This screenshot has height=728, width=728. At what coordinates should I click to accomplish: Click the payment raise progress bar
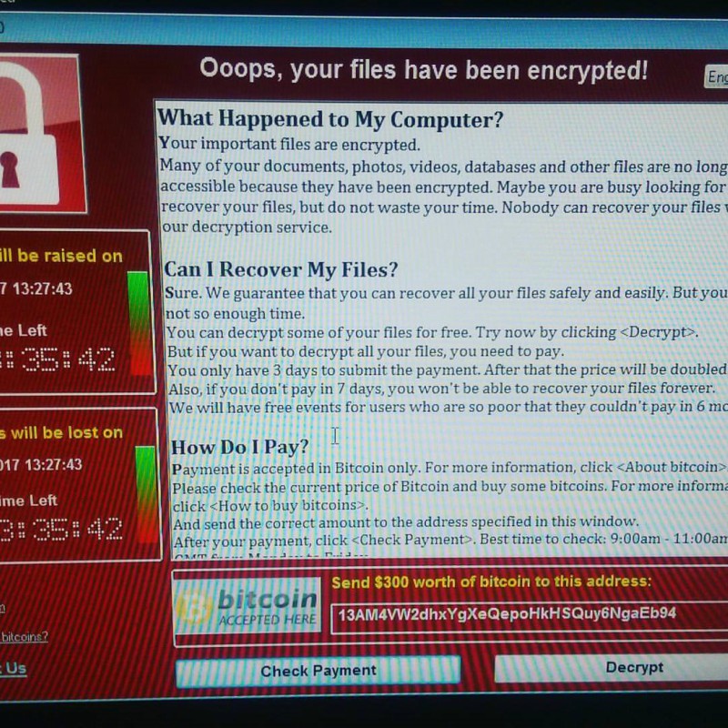[139, 324]
